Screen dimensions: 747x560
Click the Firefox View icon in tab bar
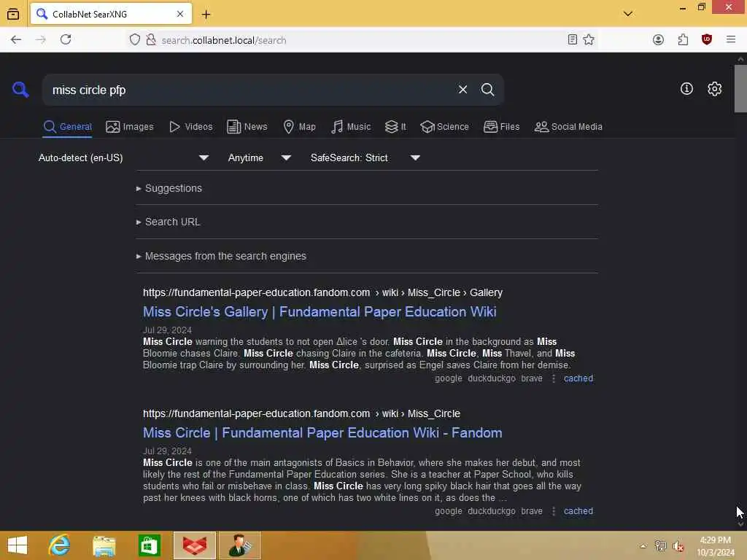tap(13, 15)
